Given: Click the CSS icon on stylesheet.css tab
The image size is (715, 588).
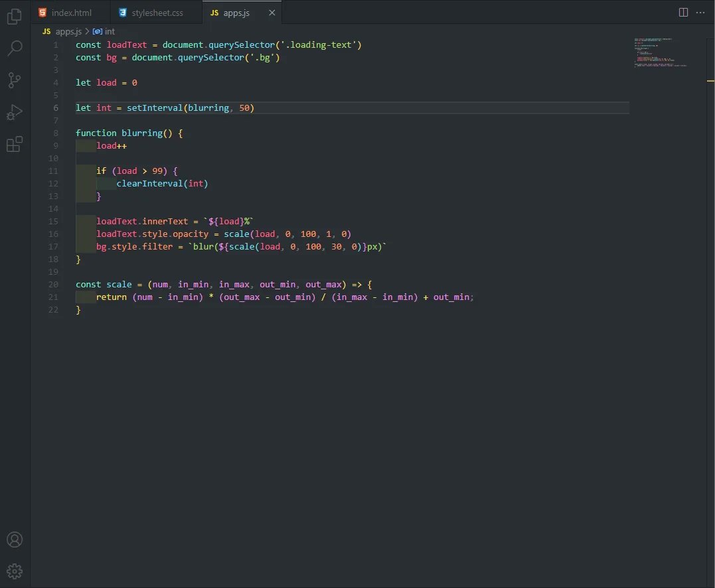Looking at the screenshot, I should (x=123, y=13).
